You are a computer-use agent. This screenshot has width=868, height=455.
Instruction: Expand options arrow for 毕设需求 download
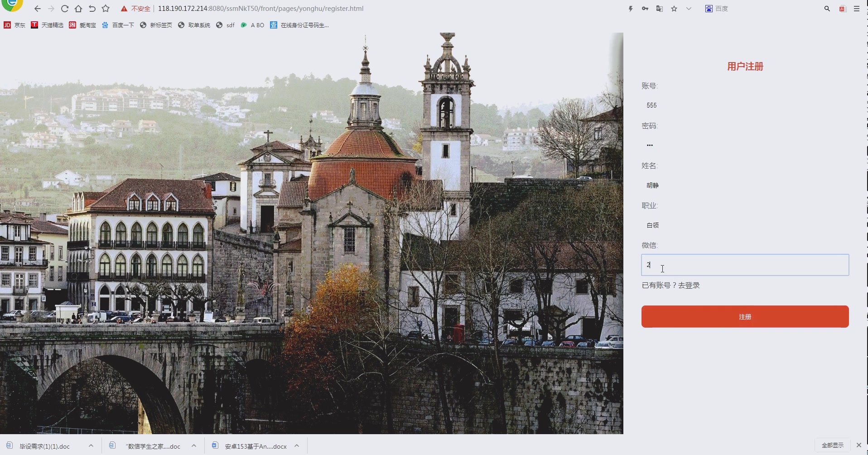[91, 446]
